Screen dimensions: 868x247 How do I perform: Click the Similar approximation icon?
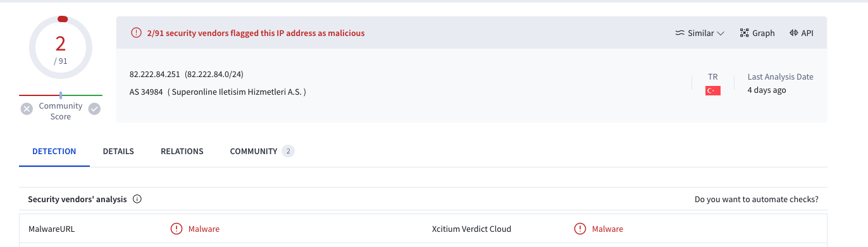coord(680,33)
